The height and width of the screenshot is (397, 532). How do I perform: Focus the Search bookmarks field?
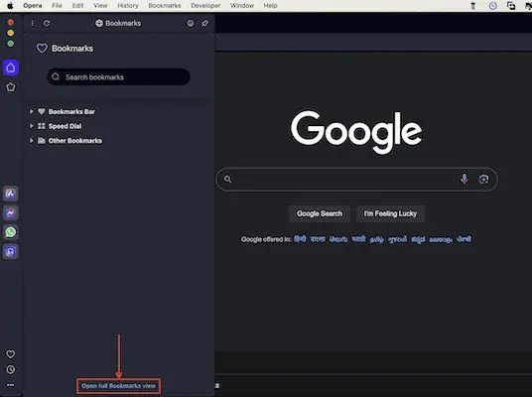tap(119, 76)
